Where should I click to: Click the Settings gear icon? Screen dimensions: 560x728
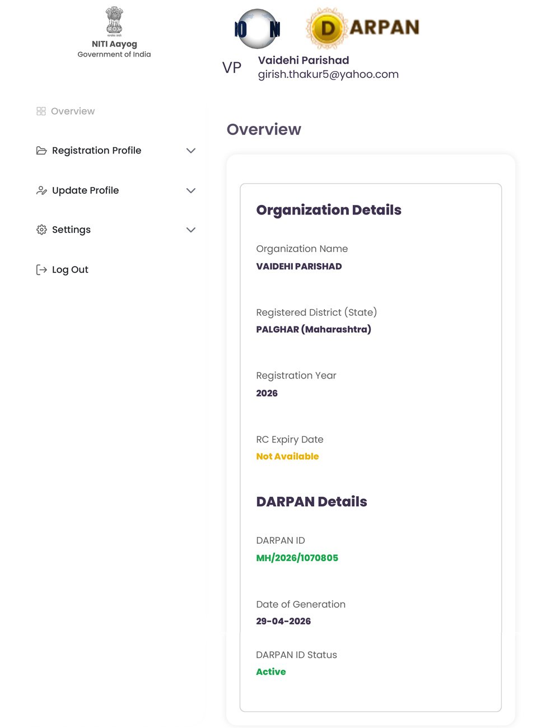pyautogui.click(x=41, y=230)
